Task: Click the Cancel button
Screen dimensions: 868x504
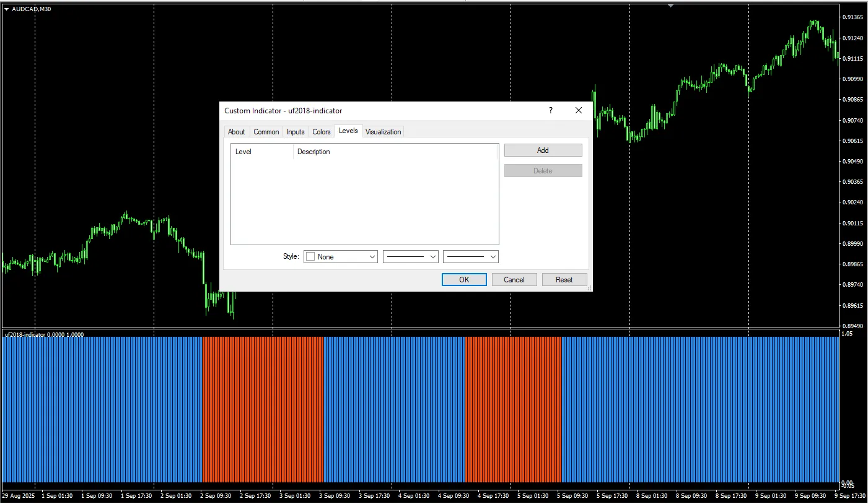Action: (514, 280)
